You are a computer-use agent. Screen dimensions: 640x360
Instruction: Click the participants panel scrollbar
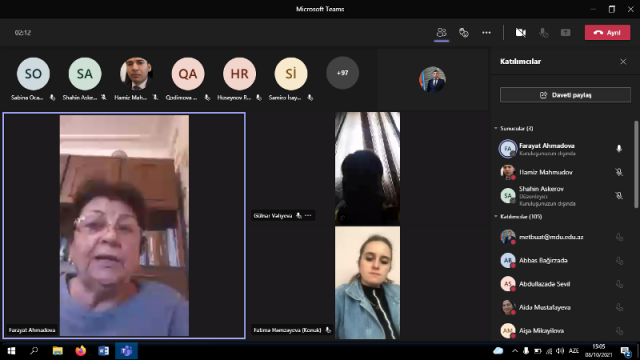636,164
